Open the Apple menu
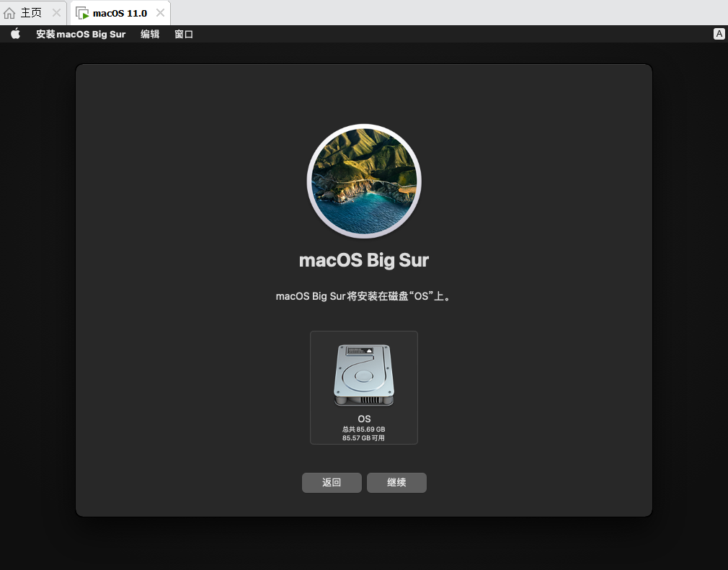The height and width of the screenshot is (570, 728). coord(15,34)
